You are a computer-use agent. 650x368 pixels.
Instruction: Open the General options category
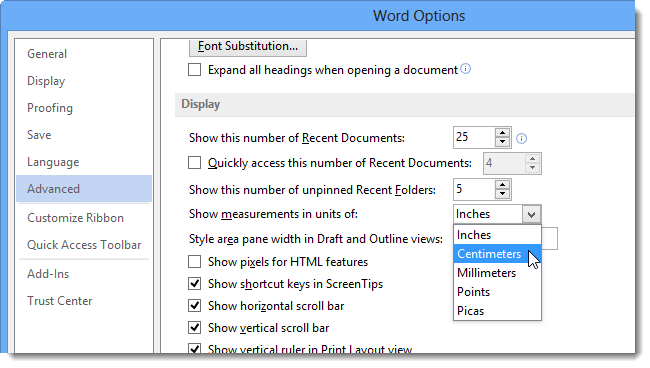[x=84, y=54]
